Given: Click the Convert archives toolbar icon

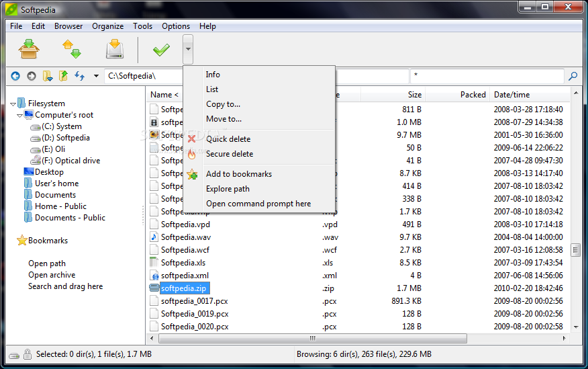Looking at the screenshot, I should tap(72, 49).
